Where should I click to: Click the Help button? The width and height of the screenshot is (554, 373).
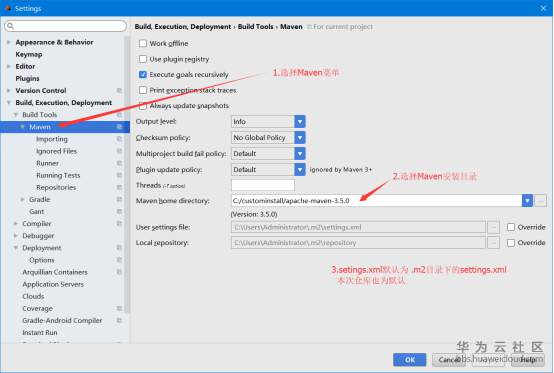pyautogui.click(x=528, y=360)
